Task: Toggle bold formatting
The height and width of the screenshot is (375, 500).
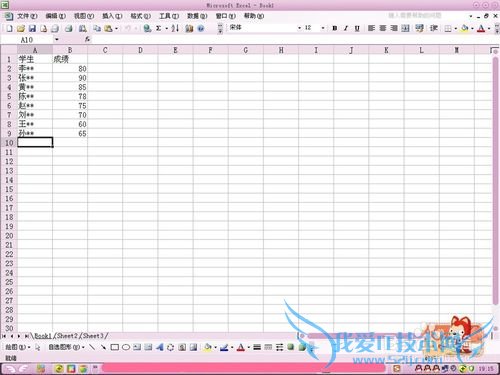Action: [x=335, y=28]
